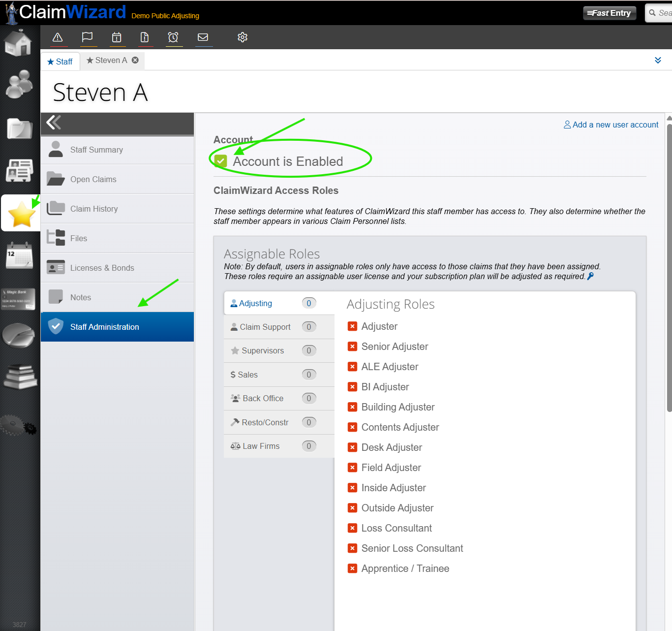Click the flag icon in toolbar
Image resolution: width=672 pixels, height=631 pixels.
(87, 37)
